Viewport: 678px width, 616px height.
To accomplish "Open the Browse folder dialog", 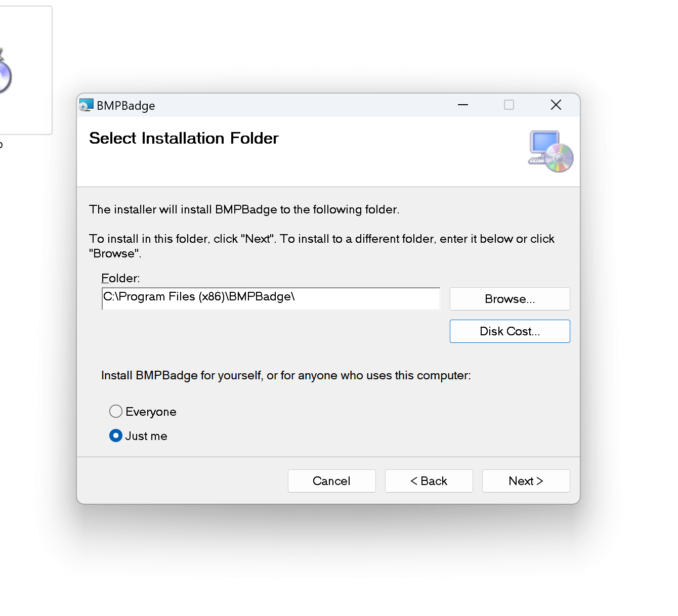I will tap(510, 299).
